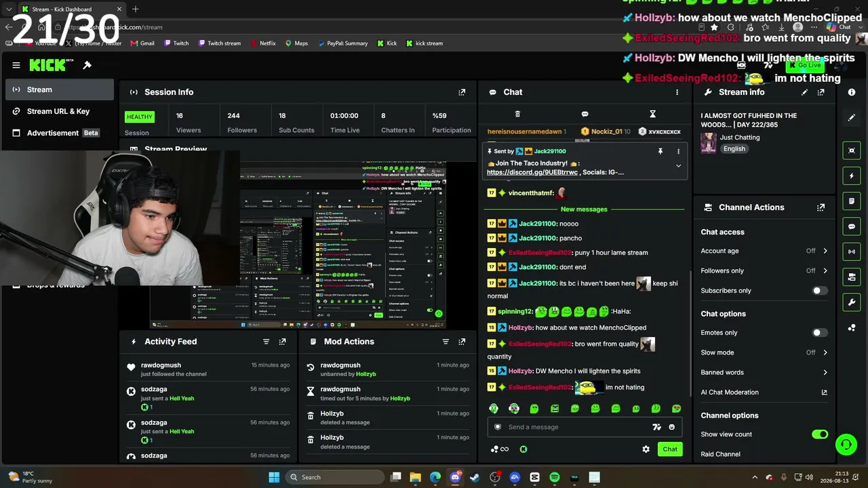Open Stream URL & Key page

point(60,111)
